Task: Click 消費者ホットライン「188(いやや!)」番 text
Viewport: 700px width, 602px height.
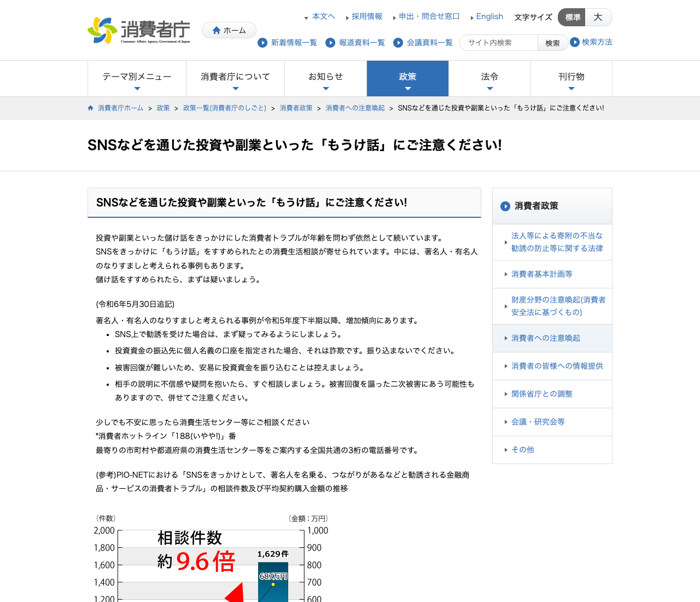Action: (x=166, y=436)
